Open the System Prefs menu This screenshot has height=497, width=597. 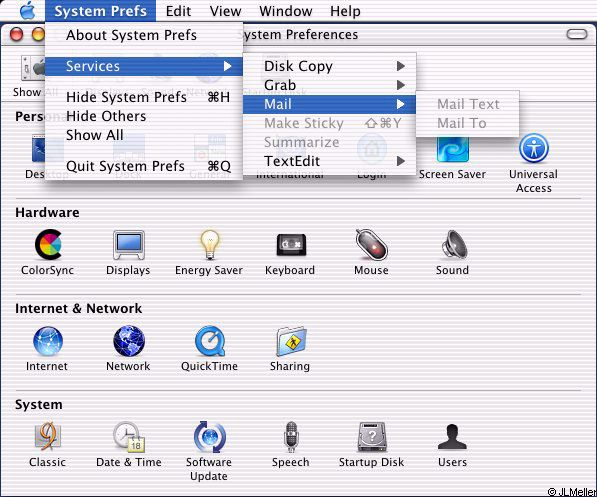[x=101, y=11]
